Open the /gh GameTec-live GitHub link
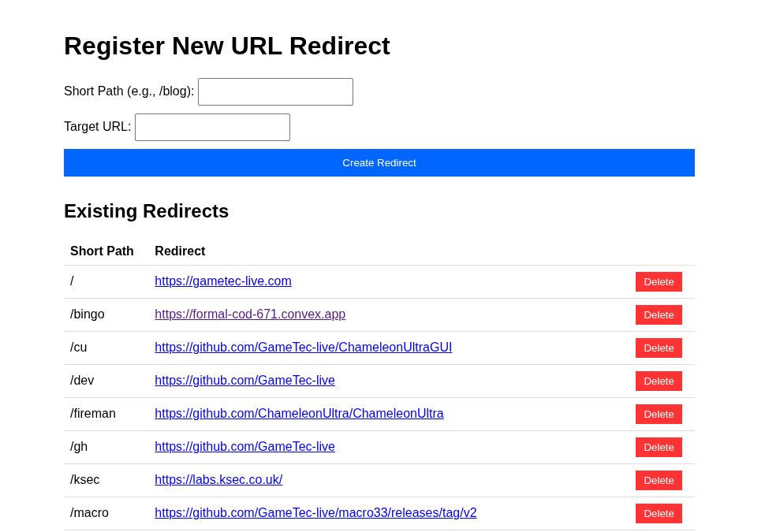Viewport: 780px width, 532px height. (244, 447)
